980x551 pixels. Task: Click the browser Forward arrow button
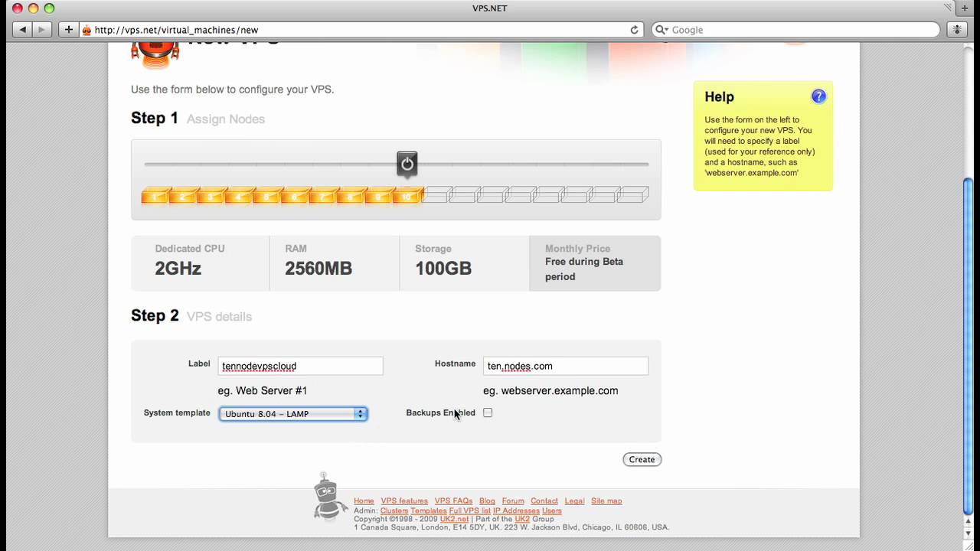point(42,30)
